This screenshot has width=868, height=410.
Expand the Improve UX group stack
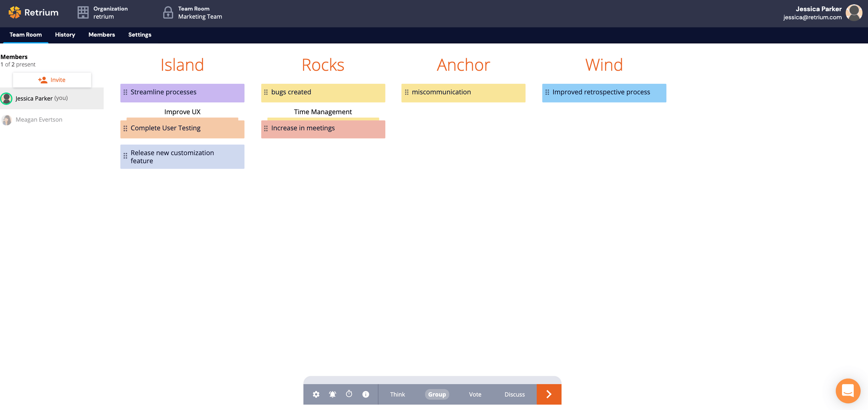pyautogui.click(x=182, y=128)
